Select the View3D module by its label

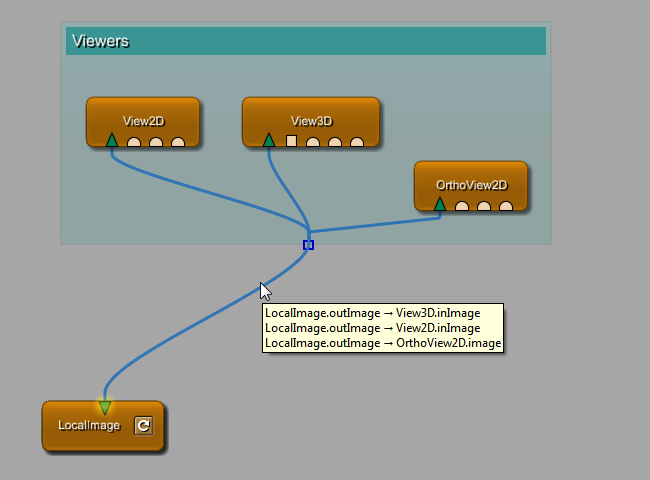point(311,121)
